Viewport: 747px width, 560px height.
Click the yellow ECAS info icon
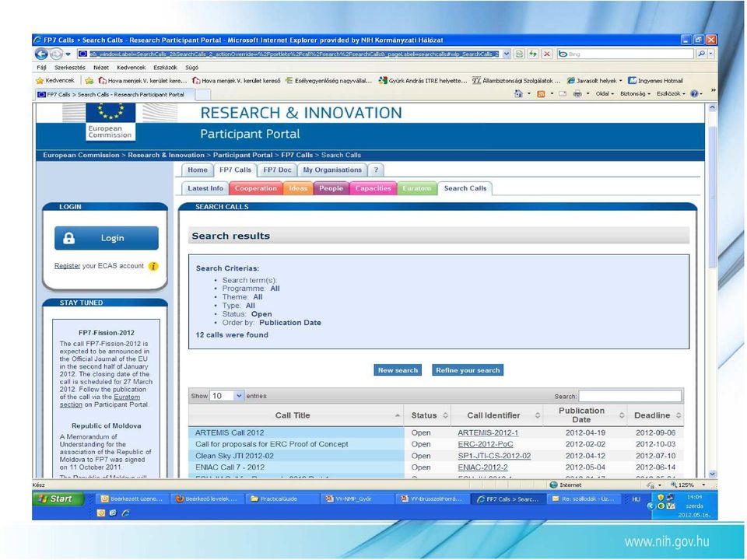pos(153,266)
